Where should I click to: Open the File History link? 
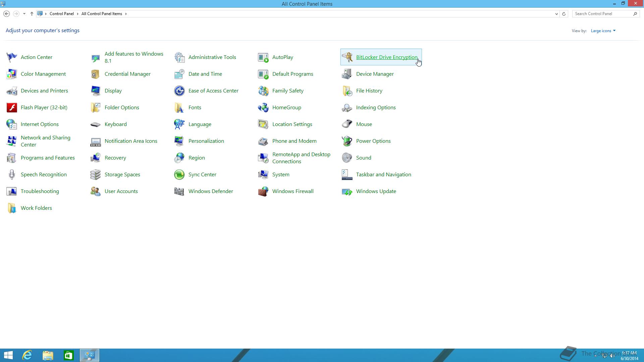click(369, 91)
